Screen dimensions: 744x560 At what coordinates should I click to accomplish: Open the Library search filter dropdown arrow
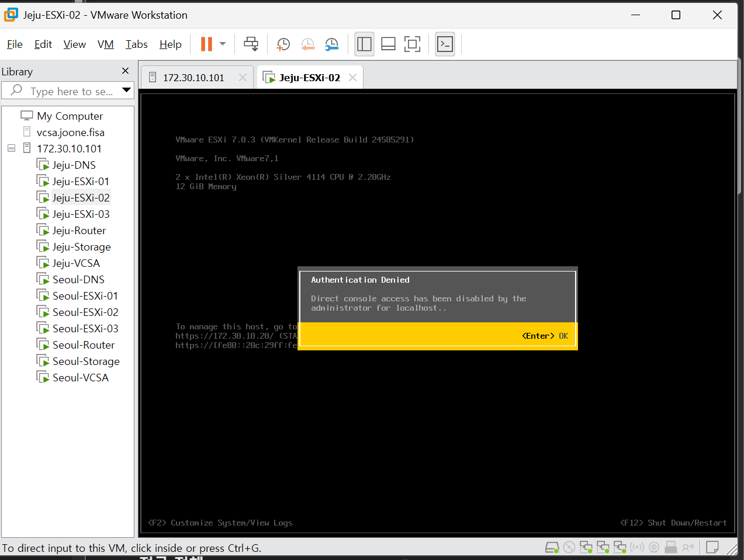[126, 91]
